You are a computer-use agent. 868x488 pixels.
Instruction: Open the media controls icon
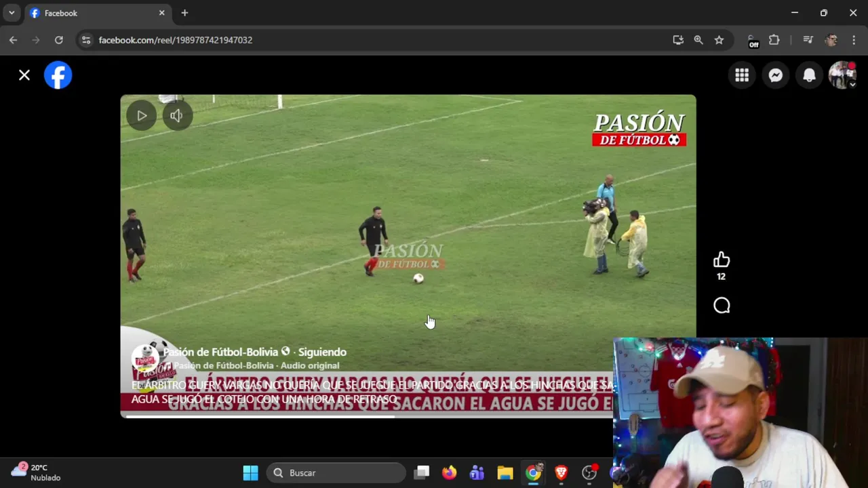808,40
